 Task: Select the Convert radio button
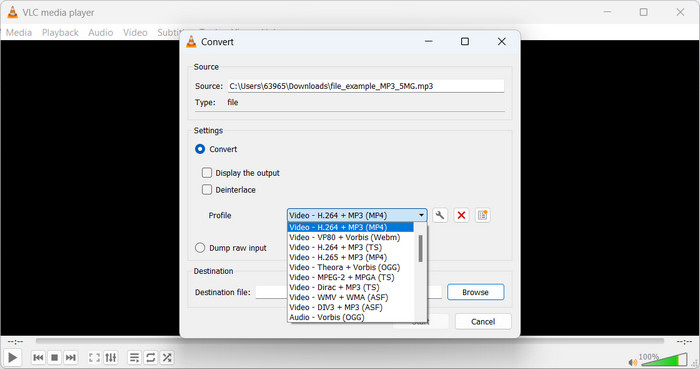coord(200,149)
